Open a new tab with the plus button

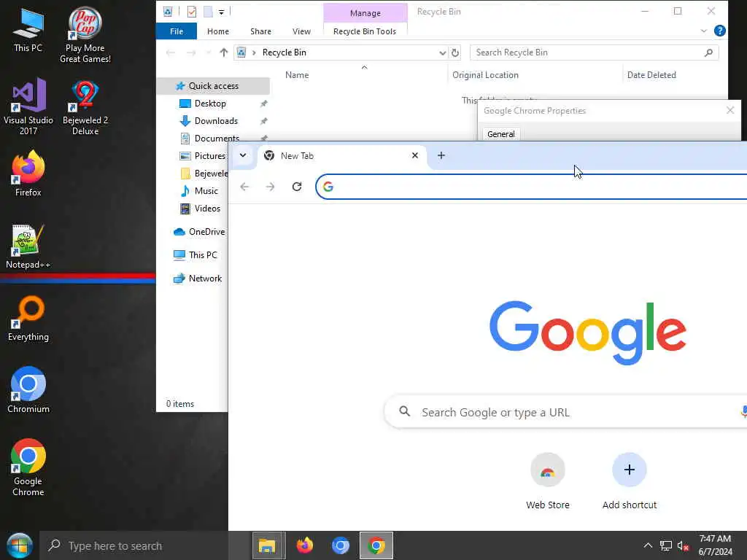(x=441, y=155)
